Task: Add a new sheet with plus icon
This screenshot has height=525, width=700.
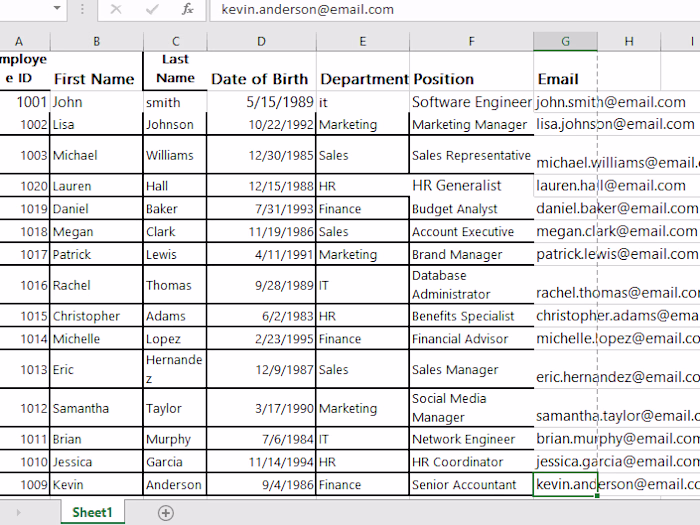Action: pos(166,513)
